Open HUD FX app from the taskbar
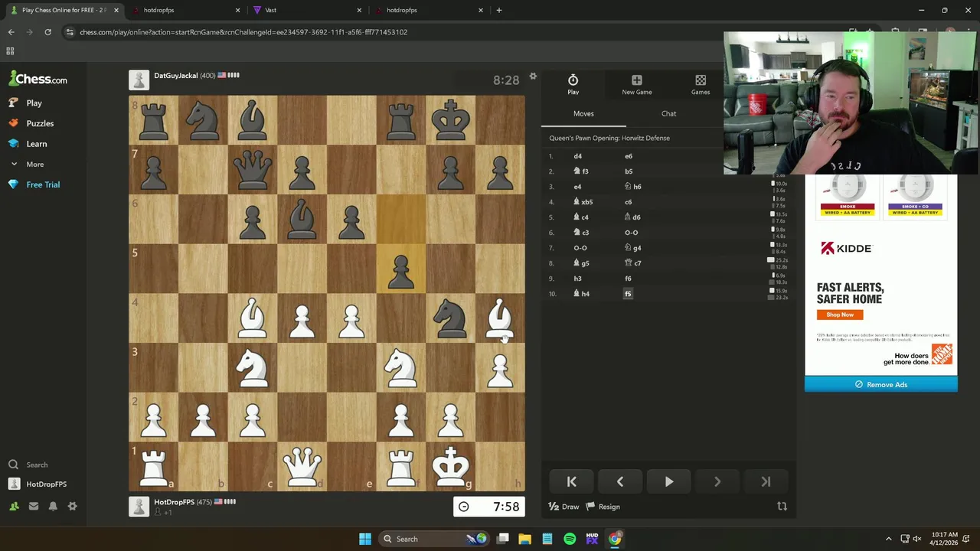The height and width of the screenshot is (551, 980). pyautogui.click(x=592, y=539)
